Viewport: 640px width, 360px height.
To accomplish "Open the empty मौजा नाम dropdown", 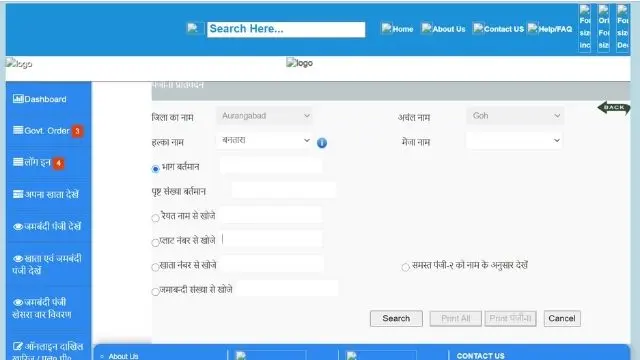I will [515, 140].
